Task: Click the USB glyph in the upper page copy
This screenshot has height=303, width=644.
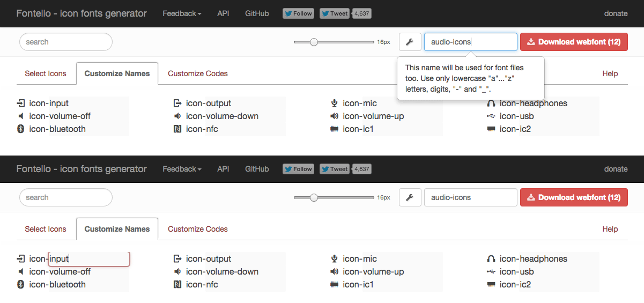Action: [491, 116]
